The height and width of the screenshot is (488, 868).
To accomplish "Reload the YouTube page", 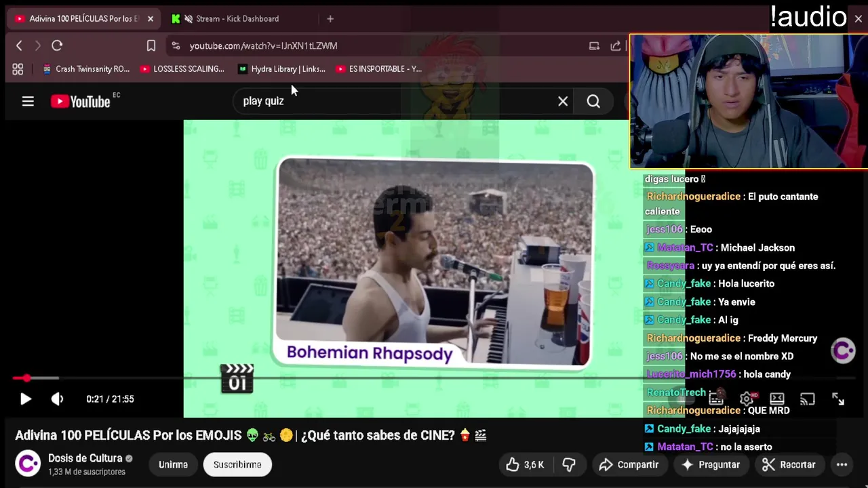I will click(57, 45).
